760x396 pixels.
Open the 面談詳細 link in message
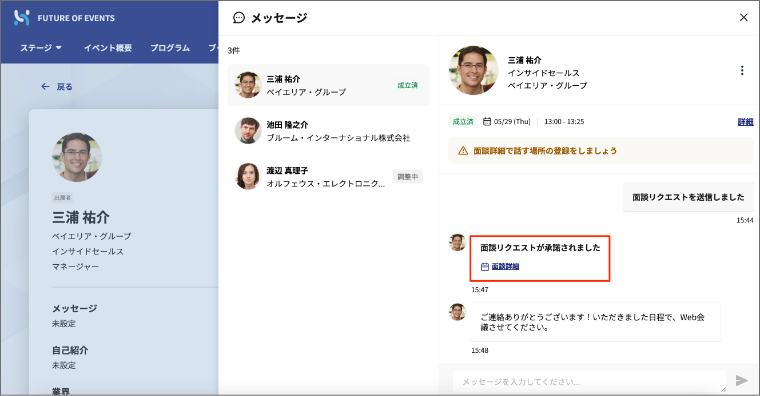click(505, 267)
